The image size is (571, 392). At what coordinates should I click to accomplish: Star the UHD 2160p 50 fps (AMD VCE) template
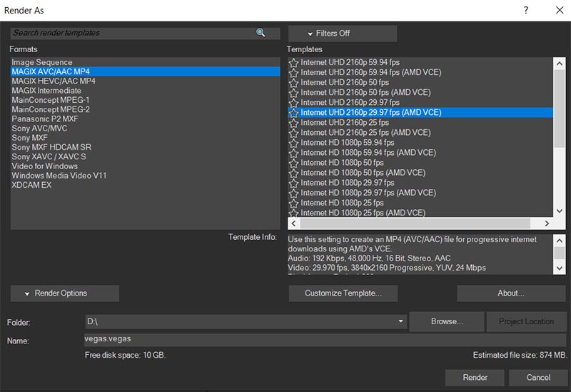coord(293,93)
